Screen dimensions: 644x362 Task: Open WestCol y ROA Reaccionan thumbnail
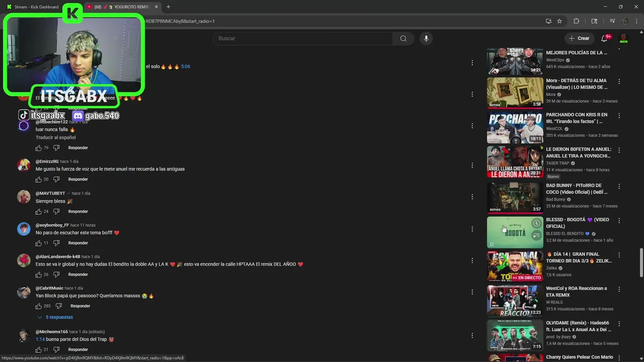tap(515, 301)
